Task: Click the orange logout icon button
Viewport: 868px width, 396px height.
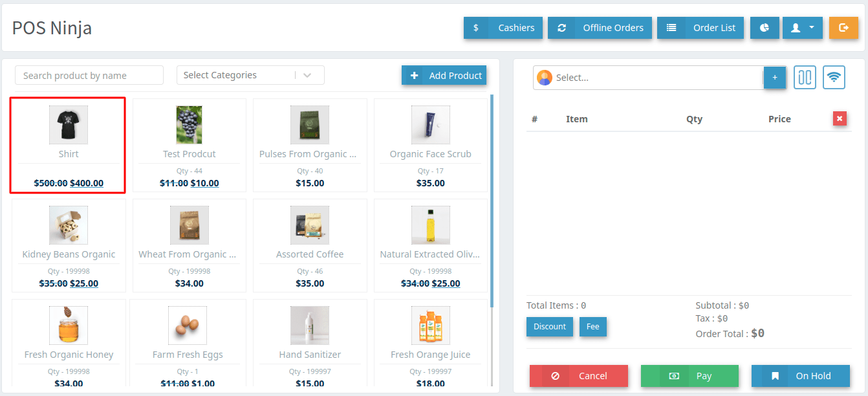Action: point(843,28)
